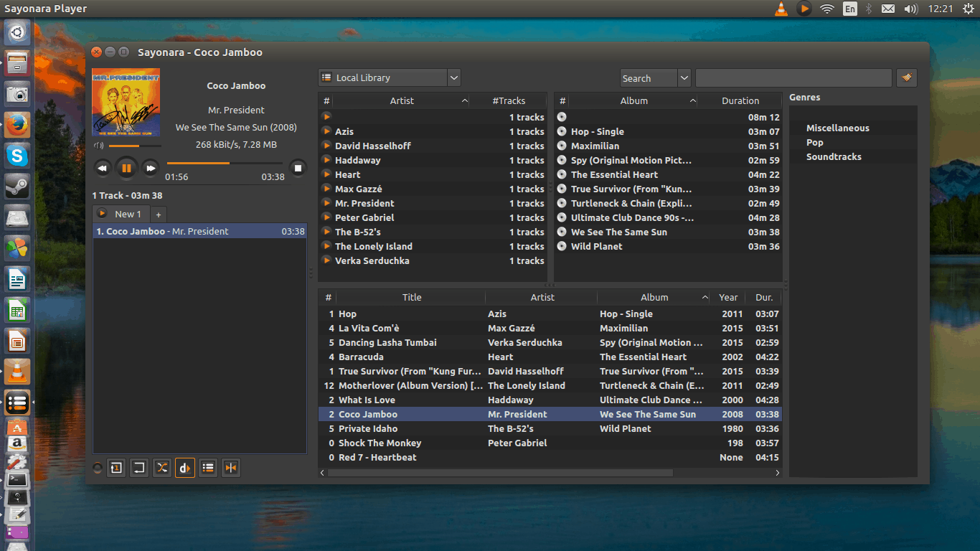
Task: Sort artists by Artist column header
Action: 402,100
